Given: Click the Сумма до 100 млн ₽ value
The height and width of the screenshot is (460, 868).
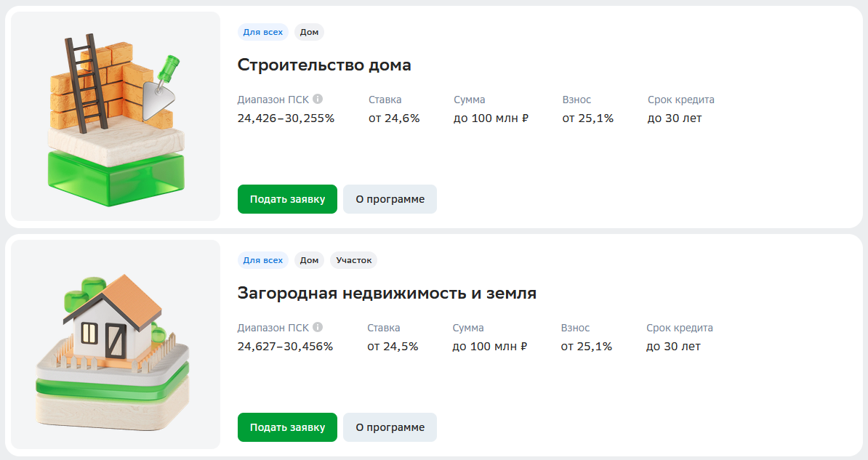Looking at the screenshot, I should point(491,117).
